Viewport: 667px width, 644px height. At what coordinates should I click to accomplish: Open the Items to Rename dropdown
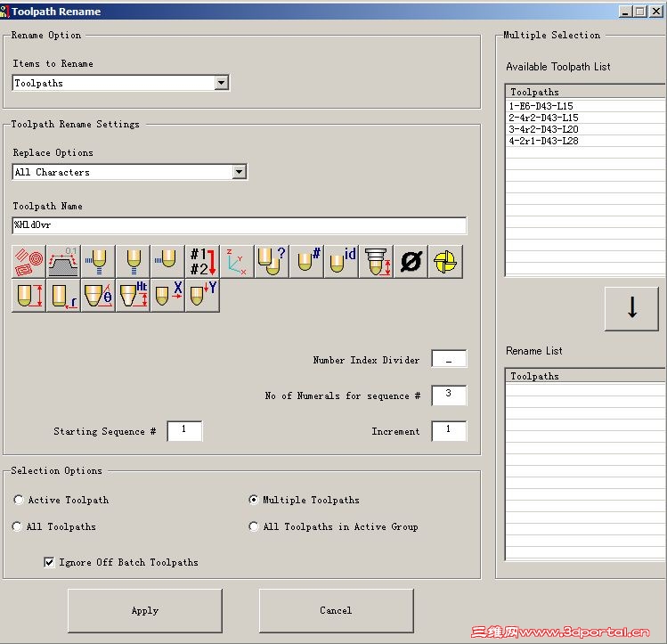pos(221,83)
